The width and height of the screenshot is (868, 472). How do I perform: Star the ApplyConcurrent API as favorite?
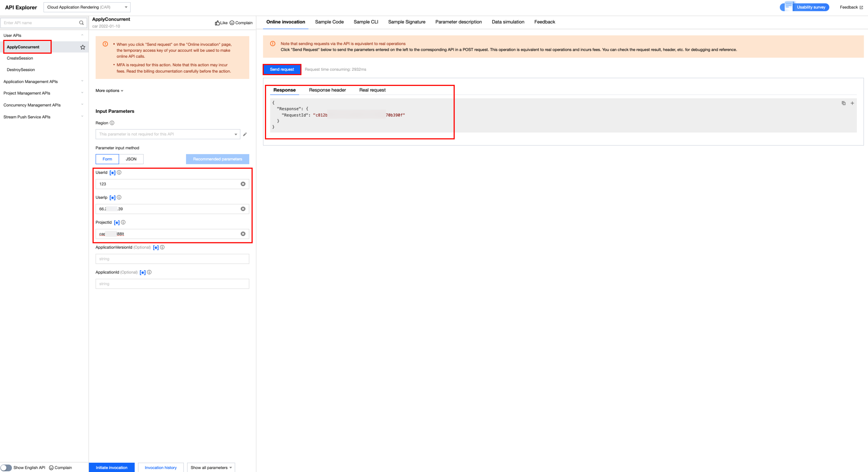[83, 47]
